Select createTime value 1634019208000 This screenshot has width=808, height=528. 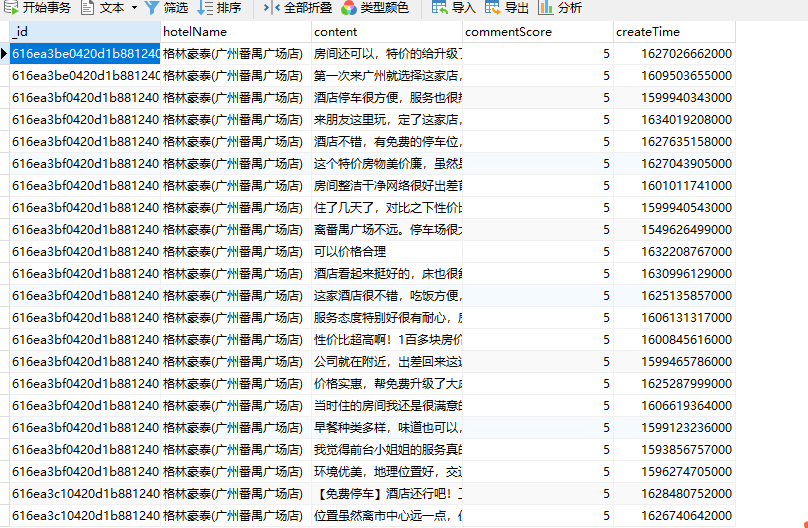click(675, 120)
